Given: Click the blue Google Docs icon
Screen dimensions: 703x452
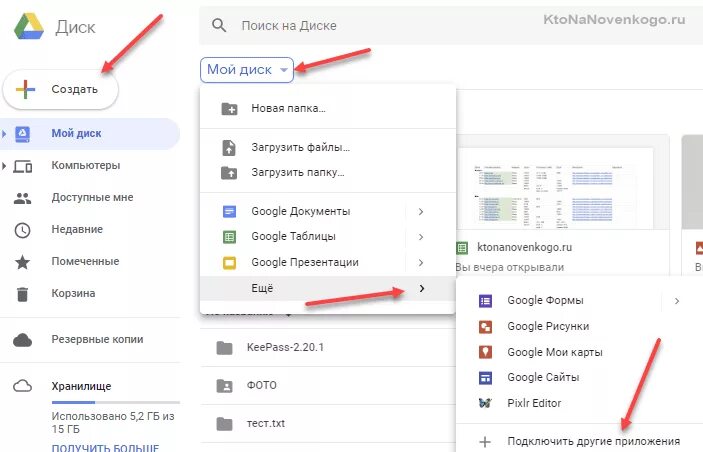Looking at the screenshot, I should [x=229, y=211].
